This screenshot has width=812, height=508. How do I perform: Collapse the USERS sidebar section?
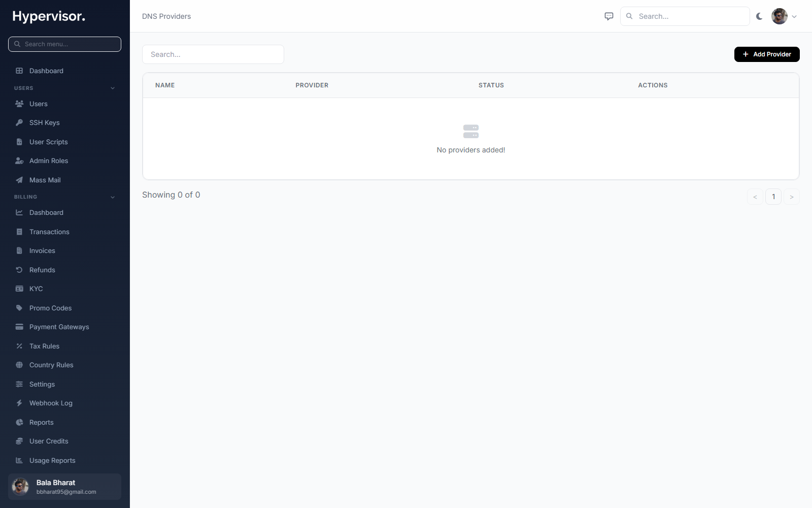tap(113, 88)
